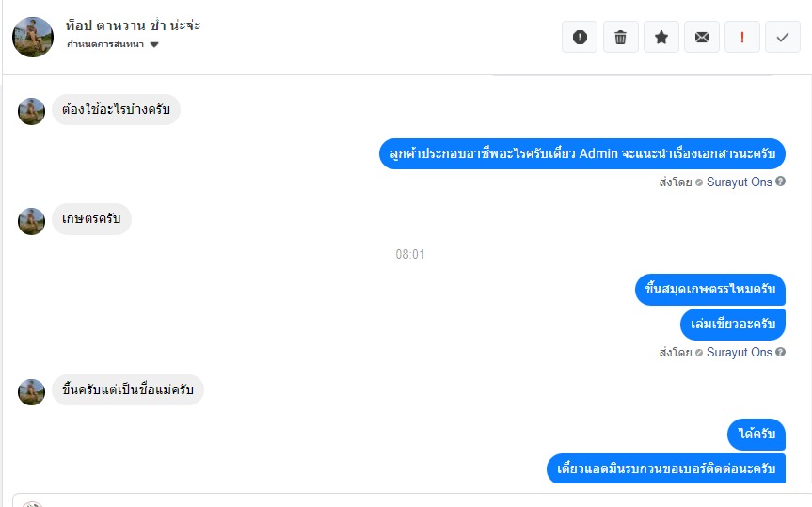Open the customer's header profile picture
Viewport: 812px width, 507px height.
[33, 37]
